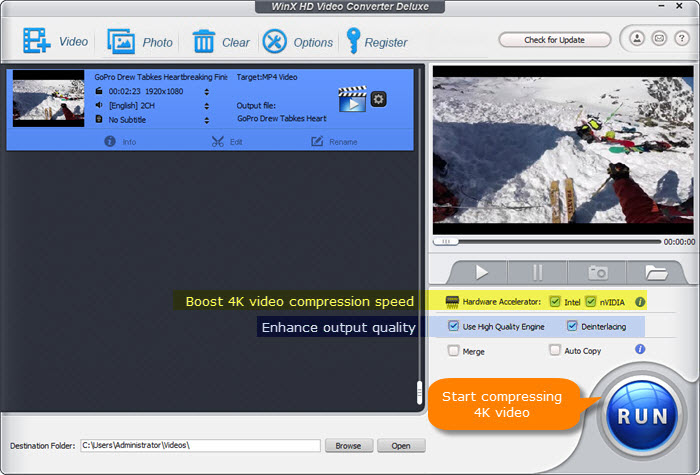This screenshot has width=700, height=475.
Task: Open the Options settings
Action: click(274, 42)
